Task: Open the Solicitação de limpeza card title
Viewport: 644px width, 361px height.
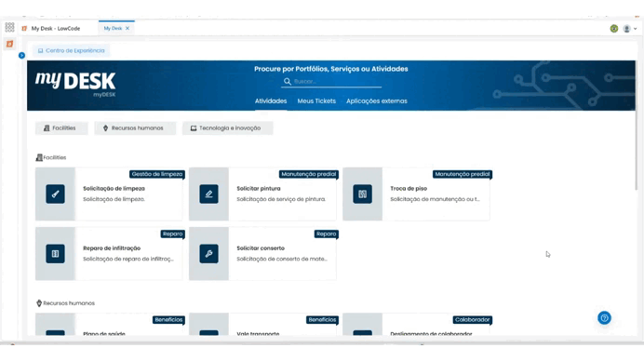Action: pos(114,189)
